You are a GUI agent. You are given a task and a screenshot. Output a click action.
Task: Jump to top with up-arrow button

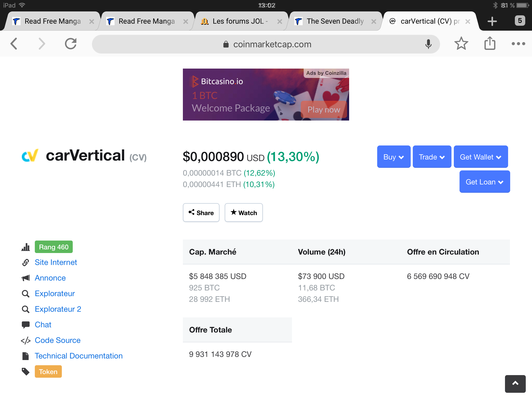[515, 383]
